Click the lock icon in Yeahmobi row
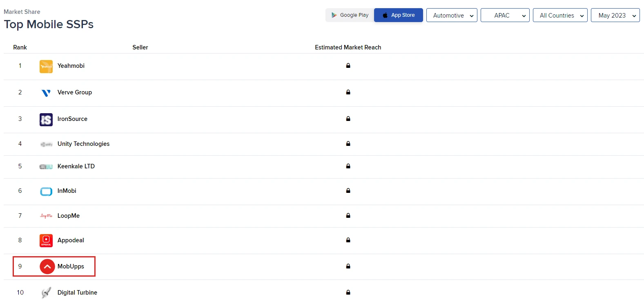Viewport: 644px width, 304px height. [x=348, y=65]
